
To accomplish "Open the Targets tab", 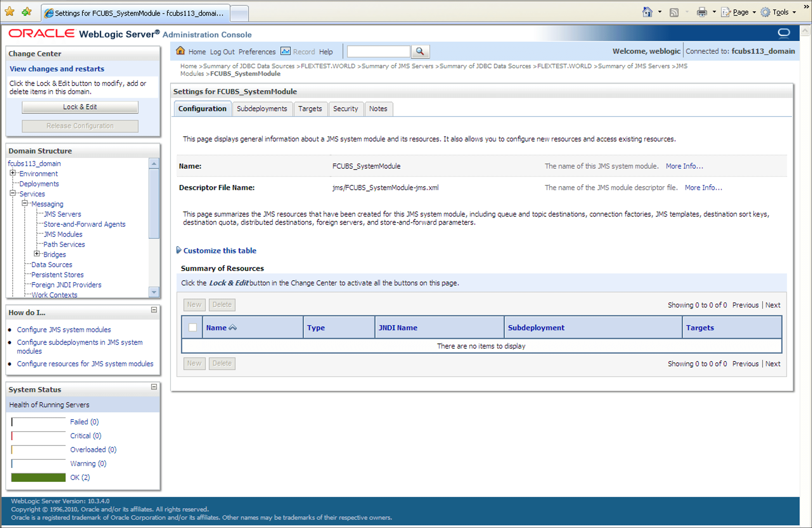I will click(310, 108).
